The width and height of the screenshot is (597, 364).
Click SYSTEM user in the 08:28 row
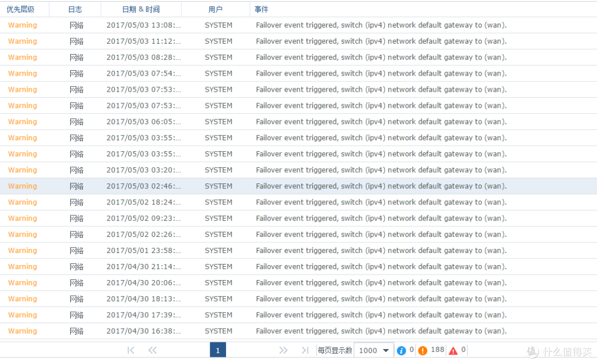pos(218,57)
